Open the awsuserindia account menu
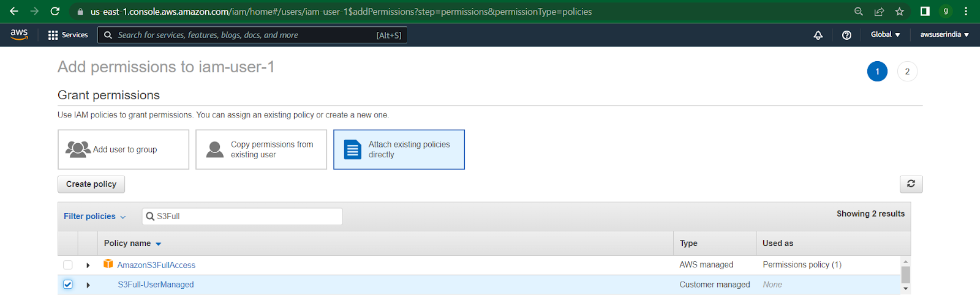 (x=944, y=34)
